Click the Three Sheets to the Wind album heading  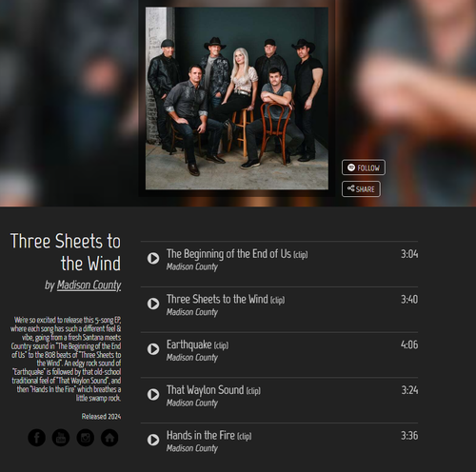tap(66, 252)
